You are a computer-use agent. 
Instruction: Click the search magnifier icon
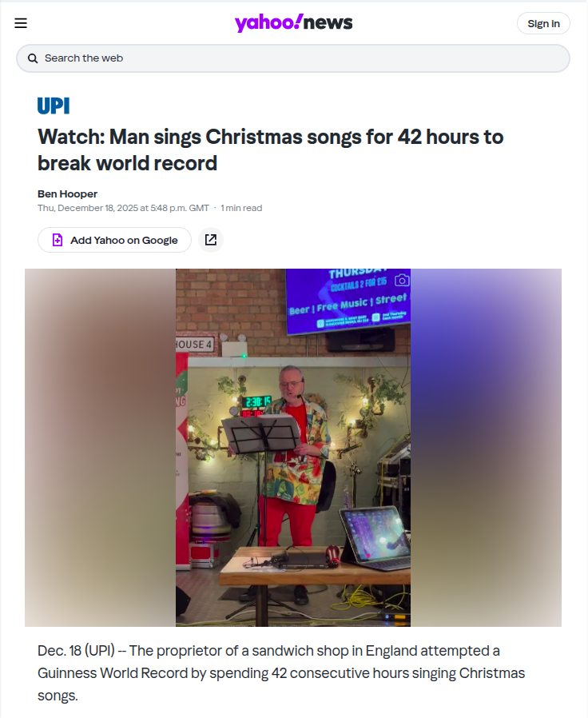click(33, 58)
